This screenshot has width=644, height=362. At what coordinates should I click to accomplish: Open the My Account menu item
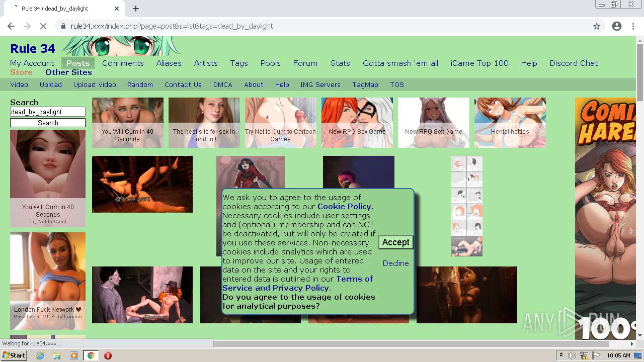[x=32, y=63]
